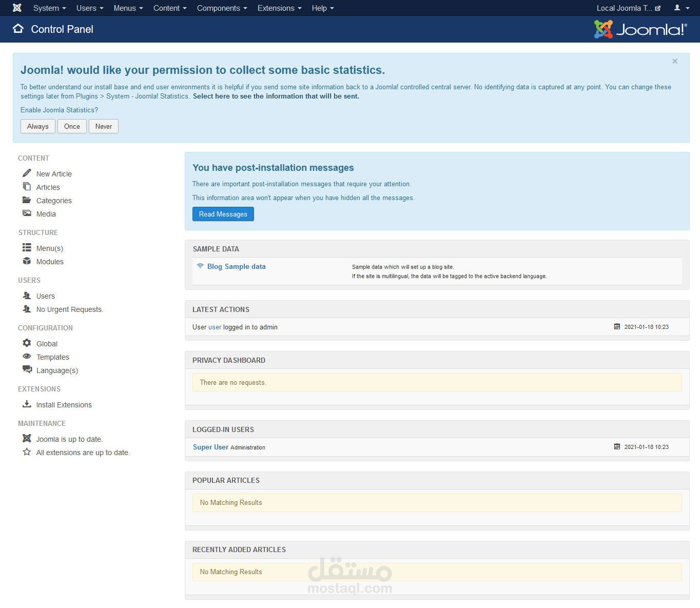Click the Joomla logo icon in top bar

pos(17,8)
